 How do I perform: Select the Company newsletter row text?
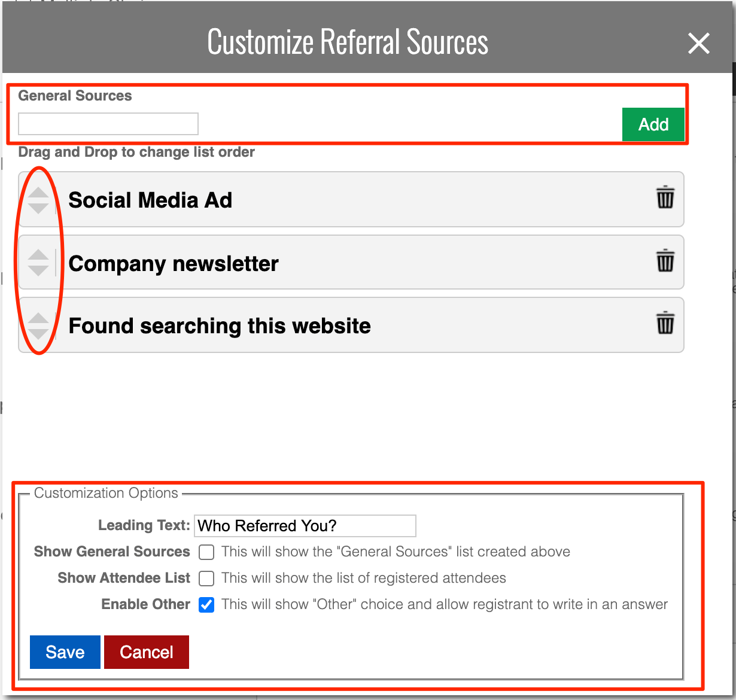(x=174, y=263)
